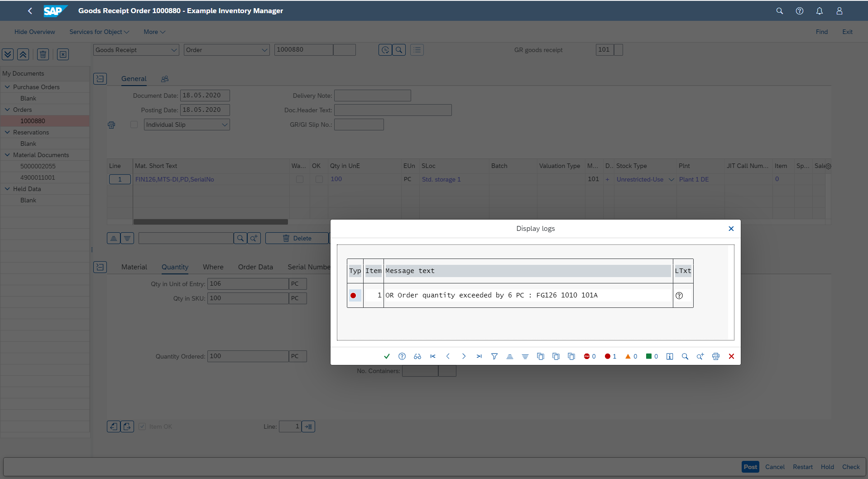Open help icon in the SAP header
This screenshot has height=479, width=868.
pos(800,11)
